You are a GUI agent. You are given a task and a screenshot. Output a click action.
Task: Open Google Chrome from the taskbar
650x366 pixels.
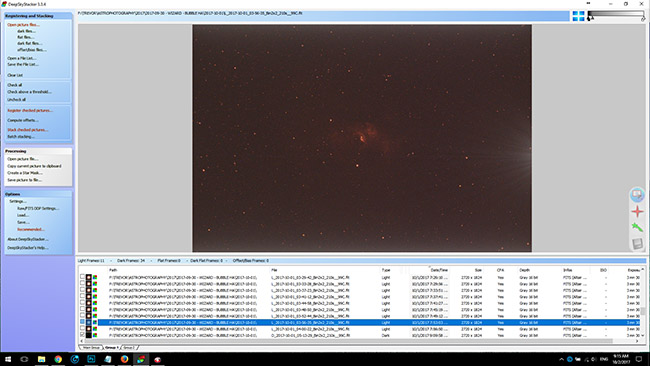point(58,359)
